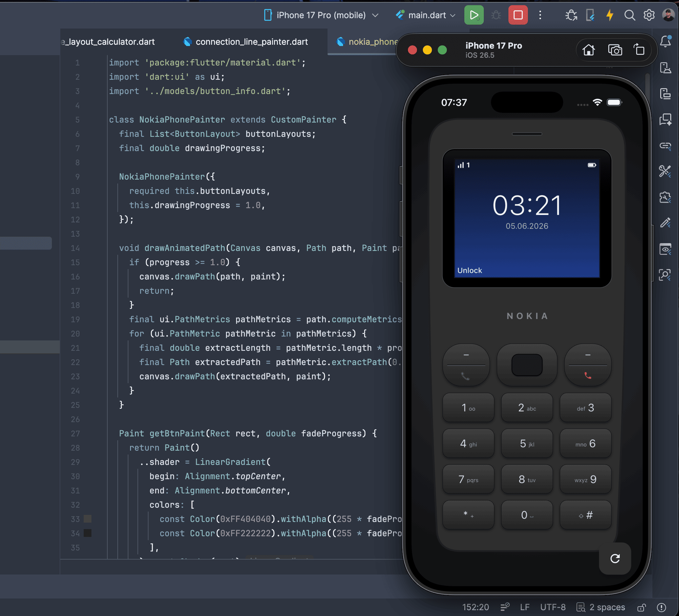
Task: Tap the Nokia hash key
Action: pos(585,515)
